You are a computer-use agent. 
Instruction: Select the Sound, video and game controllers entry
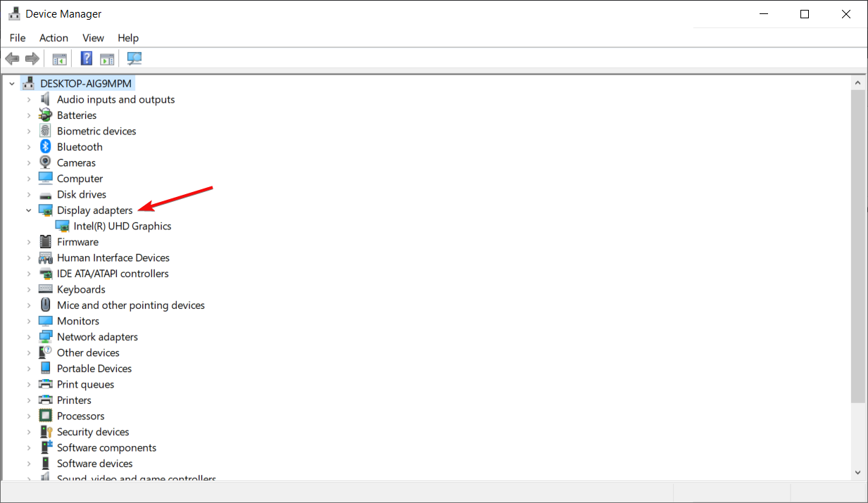[x=136, y=478]
